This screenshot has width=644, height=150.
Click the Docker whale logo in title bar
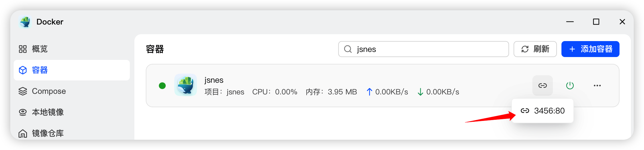click(25, 22)
